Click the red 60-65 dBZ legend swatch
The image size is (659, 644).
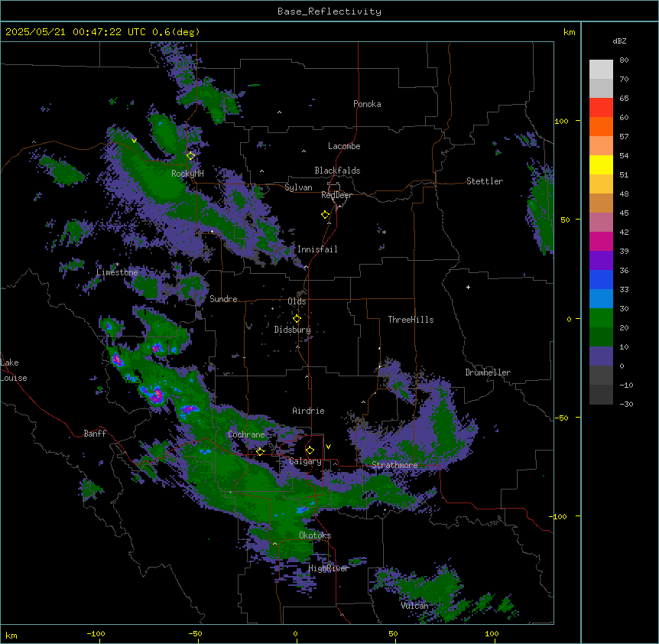tap(601, 108)
